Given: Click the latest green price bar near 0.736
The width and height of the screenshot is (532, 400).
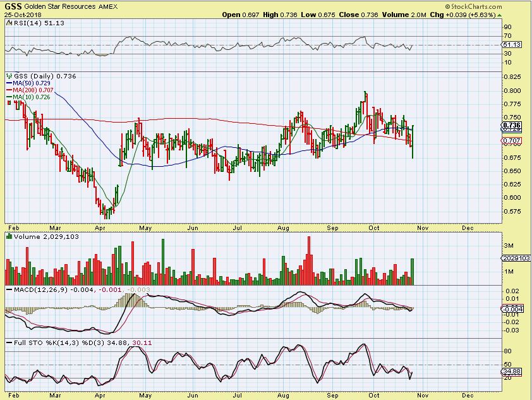Looking at the screenshot, I should pos(413,142).
